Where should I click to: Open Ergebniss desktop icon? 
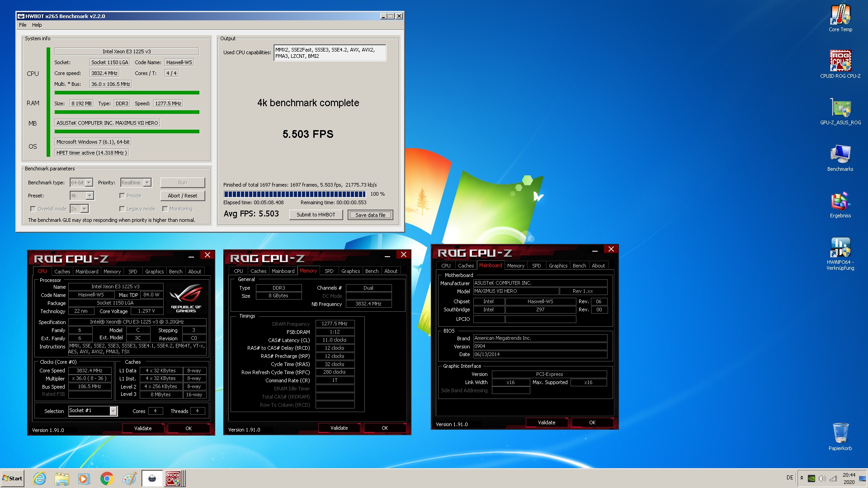(x=840, y=204)
